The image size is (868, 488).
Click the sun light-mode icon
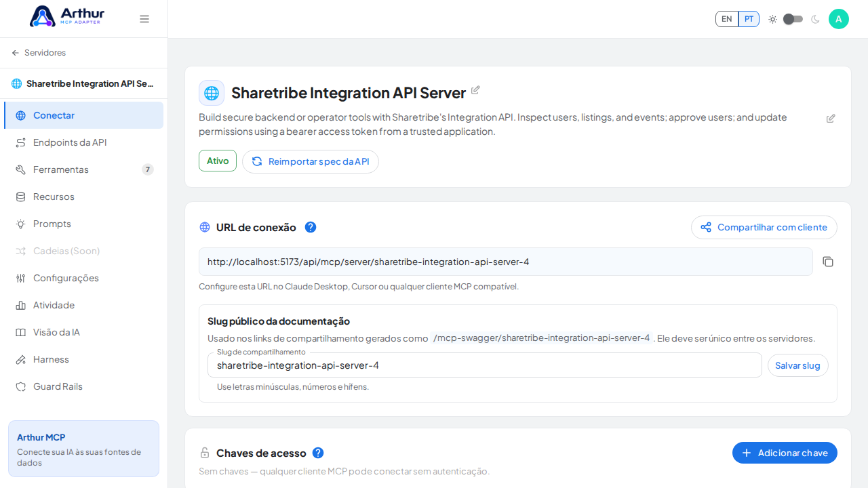[x=772, y=19]
